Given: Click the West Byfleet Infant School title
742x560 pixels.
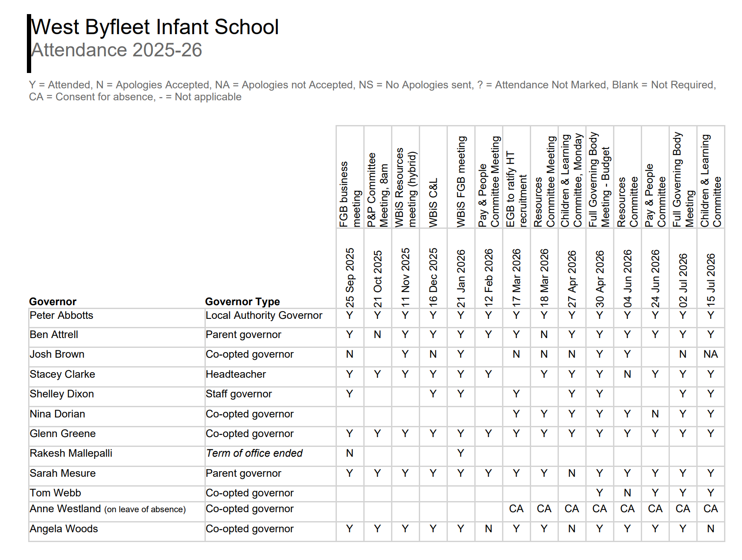Looking at the screenshot, I should point(155,27).
